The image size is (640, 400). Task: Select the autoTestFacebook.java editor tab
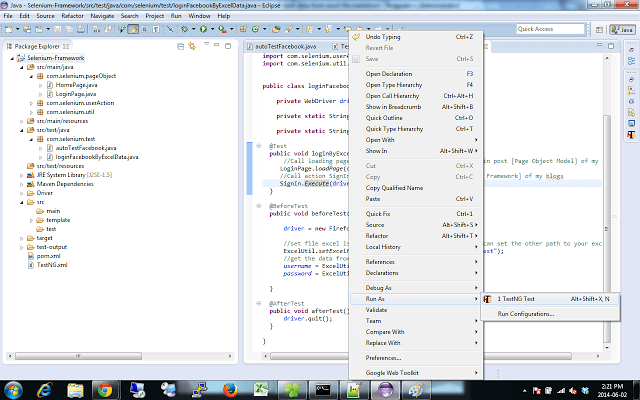tap(285, 47)
